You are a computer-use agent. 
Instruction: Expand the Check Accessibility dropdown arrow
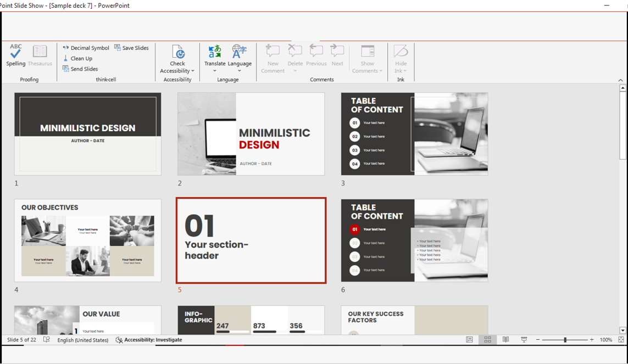193,71
